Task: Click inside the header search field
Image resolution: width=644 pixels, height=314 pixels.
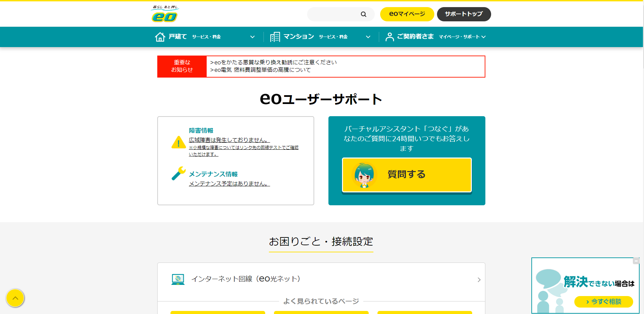Action: pos(333,14)
